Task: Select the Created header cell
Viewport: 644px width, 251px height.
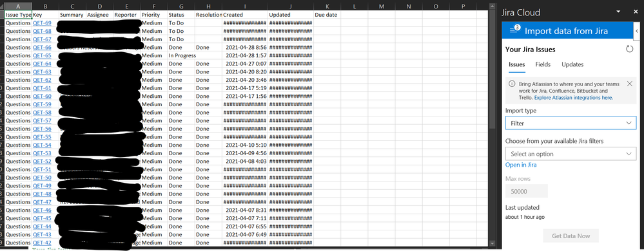Action: pos(245,15)
